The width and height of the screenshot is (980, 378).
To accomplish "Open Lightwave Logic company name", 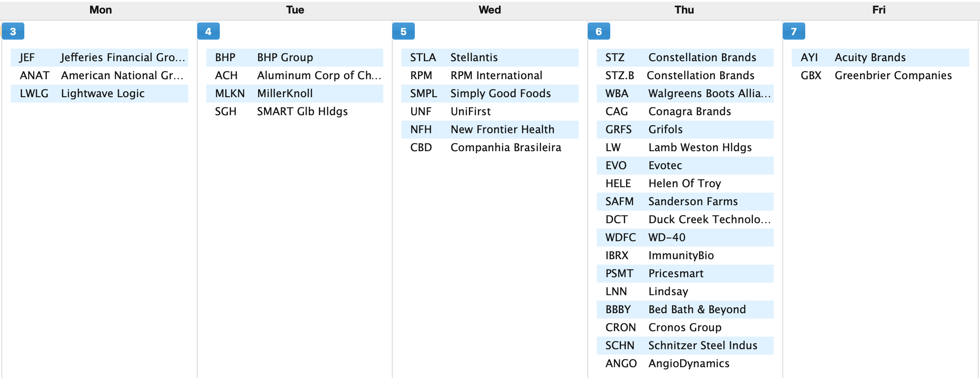I will click(103, 94).
